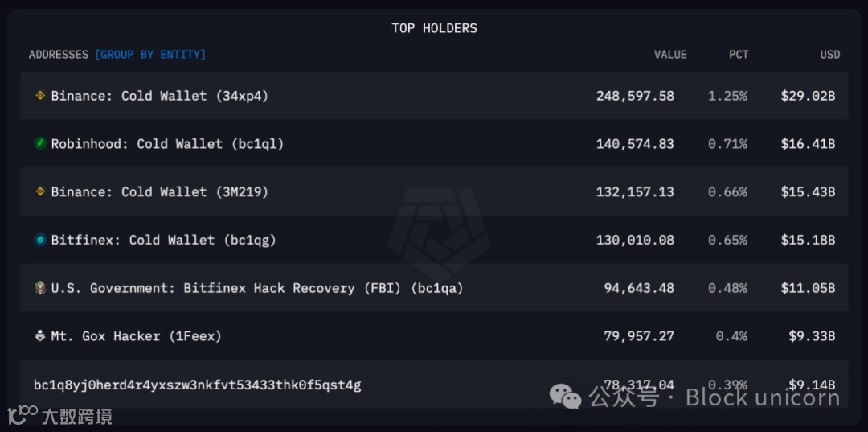The image size is (868, 432).
Task: Sort by the VALUE column header
Action: pos(670,55)
